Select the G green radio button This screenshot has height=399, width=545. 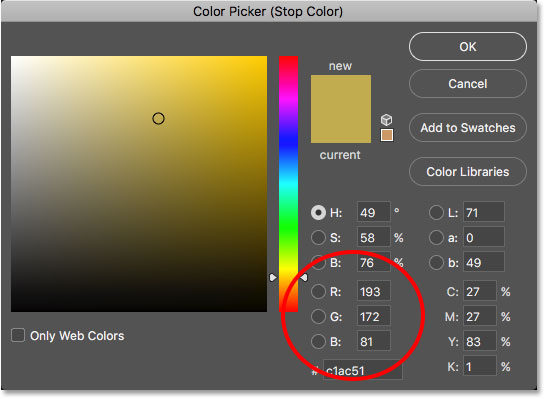click(318, 317)
